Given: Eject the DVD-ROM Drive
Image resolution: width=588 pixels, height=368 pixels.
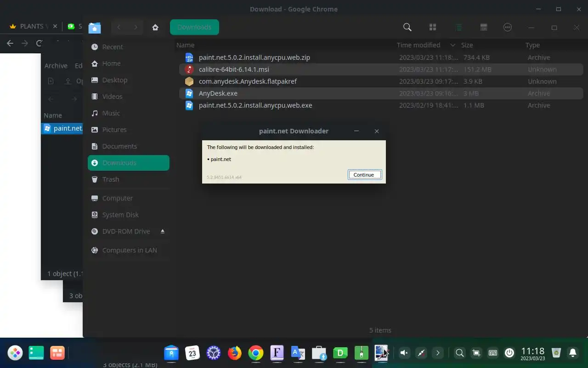Looking at the screenshot, I should pyautogui.click(x=162, y=231).
